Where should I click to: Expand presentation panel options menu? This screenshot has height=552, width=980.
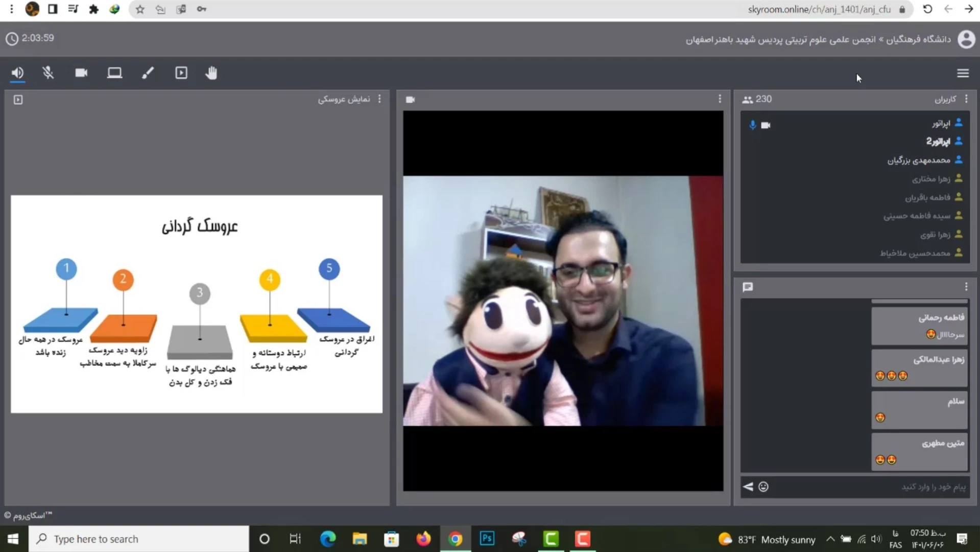(x=379, y=99)
